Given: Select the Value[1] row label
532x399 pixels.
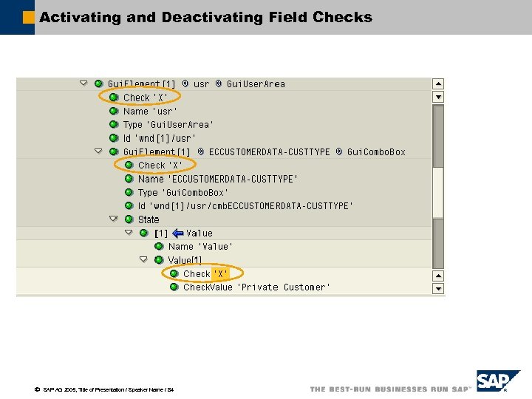Looking at the screenshot, I should pos(185,260).
